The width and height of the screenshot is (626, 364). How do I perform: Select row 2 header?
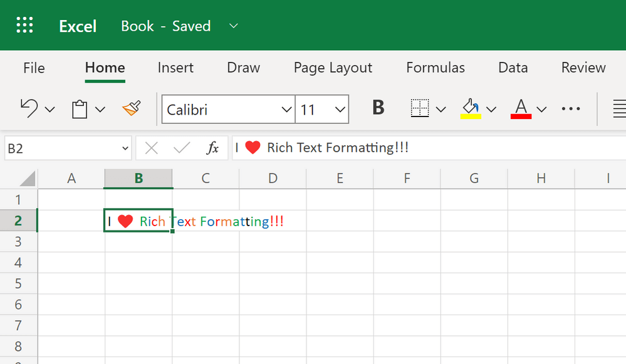pos(18,221)
